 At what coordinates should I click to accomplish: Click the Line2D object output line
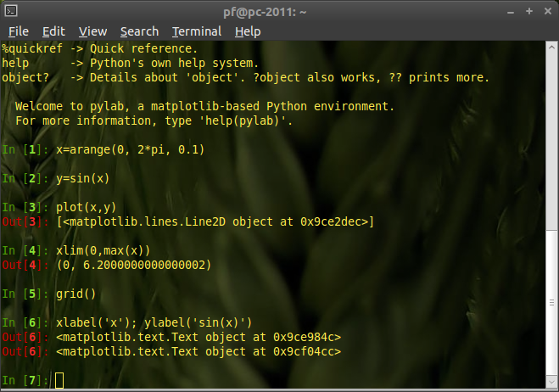tap(215, 221)
